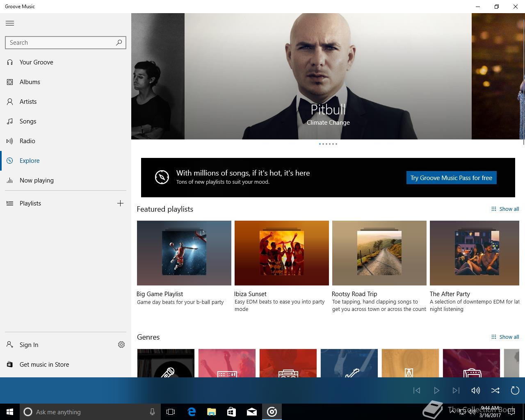This screenshot has height=420, width=525.
Task: Open the maroon amplifier genre tile
Action: [471, 363]
